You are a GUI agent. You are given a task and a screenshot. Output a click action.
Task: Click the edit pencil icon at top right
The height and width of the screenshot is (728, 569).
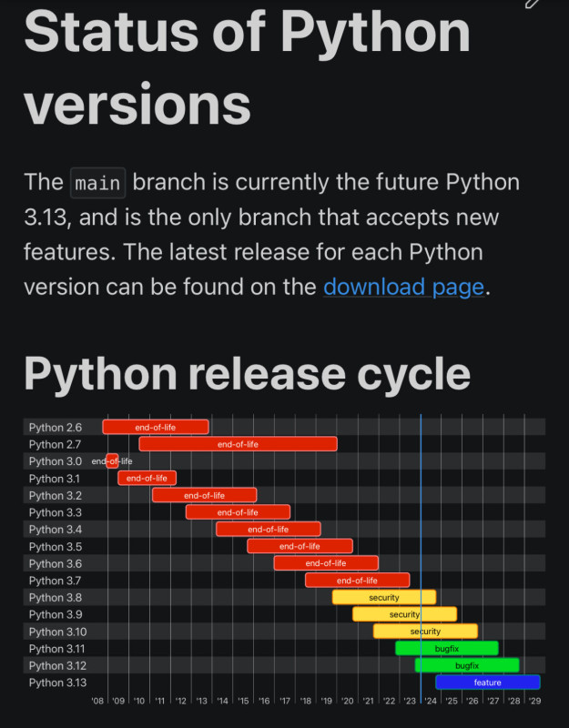pos(533,4)
